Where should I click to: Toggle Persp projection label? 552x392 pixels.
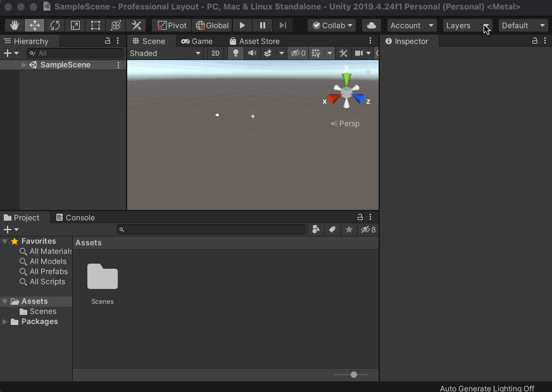coord(345,123)
